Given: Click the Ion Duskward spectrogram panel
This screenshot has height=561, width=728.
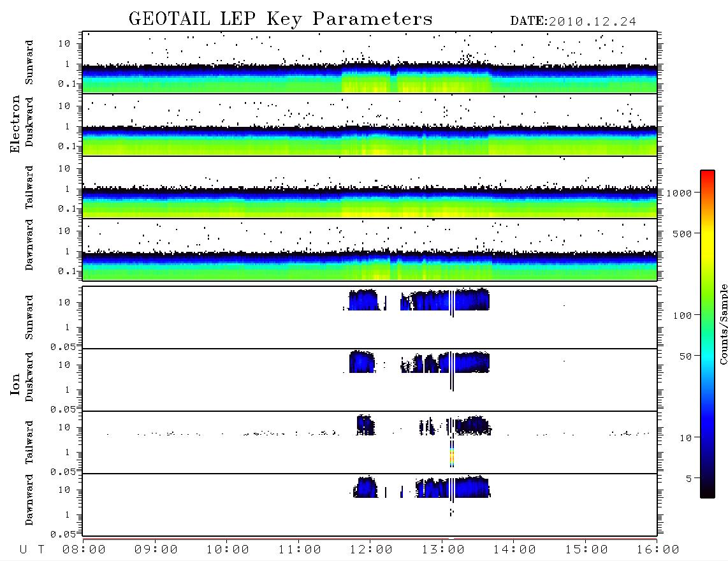Looking at the screenshot, I should pos(370,380).
